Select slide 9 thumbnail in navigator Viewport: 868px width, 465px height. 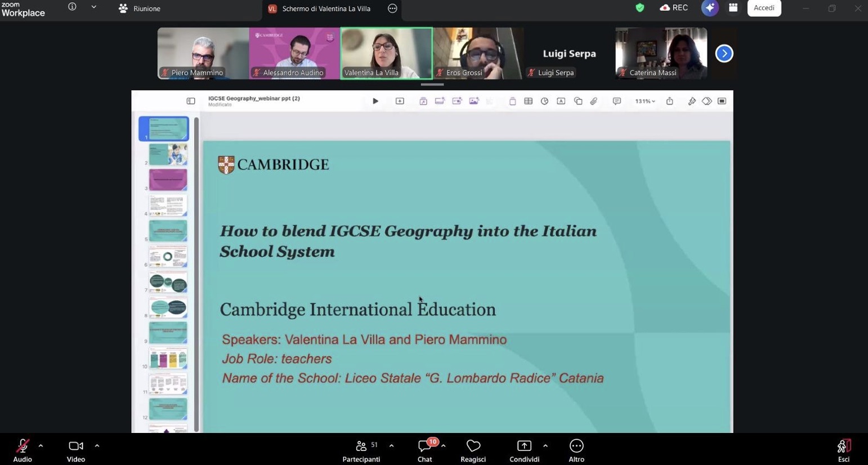168,333
